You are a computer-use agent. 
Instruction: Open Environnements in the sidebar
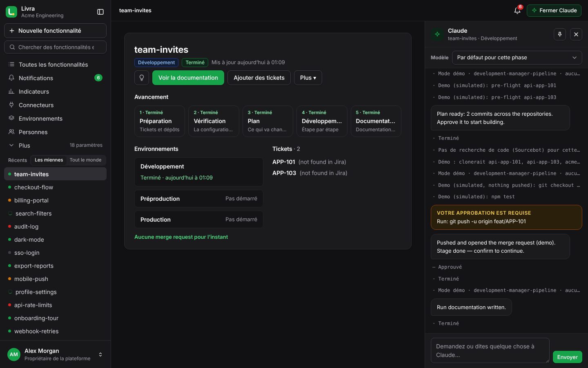pos(55,119)
